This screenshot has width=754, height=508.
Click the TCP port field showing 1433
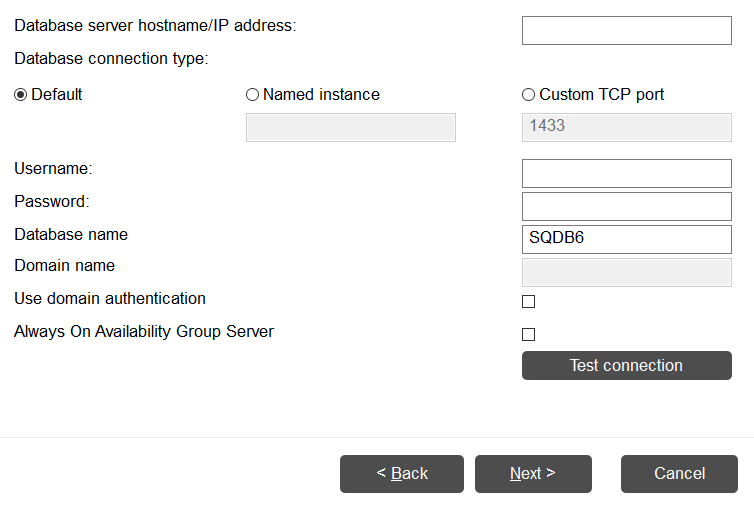coord(626,127)
